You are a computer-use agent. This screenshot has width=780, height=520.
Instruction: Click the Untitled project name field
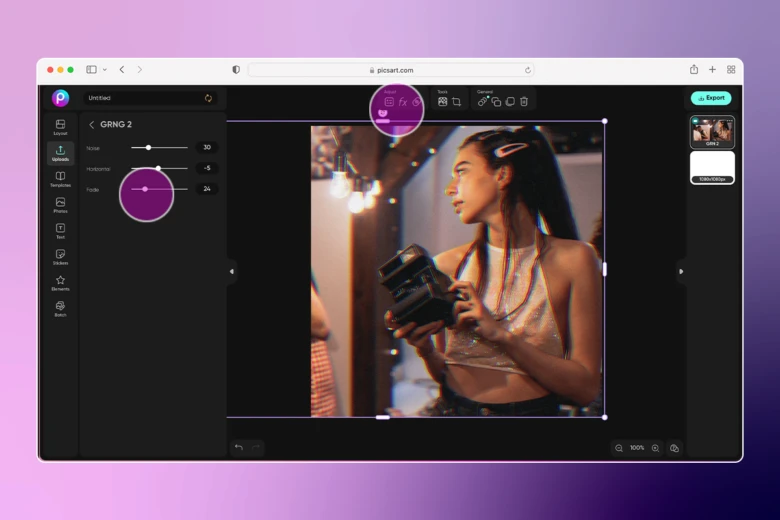[140, 98]
